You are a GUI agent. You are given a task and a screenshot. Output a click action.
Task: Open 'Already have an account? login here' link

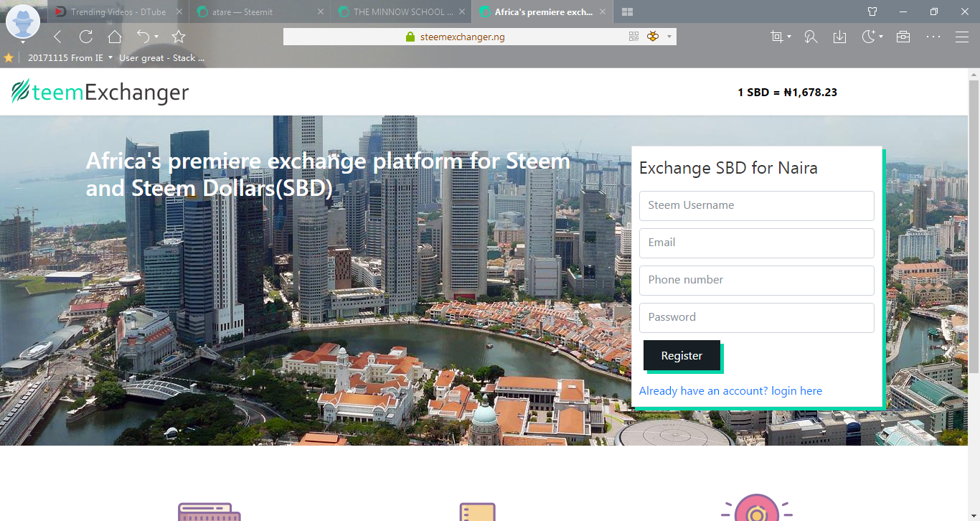tap(730, 390)
